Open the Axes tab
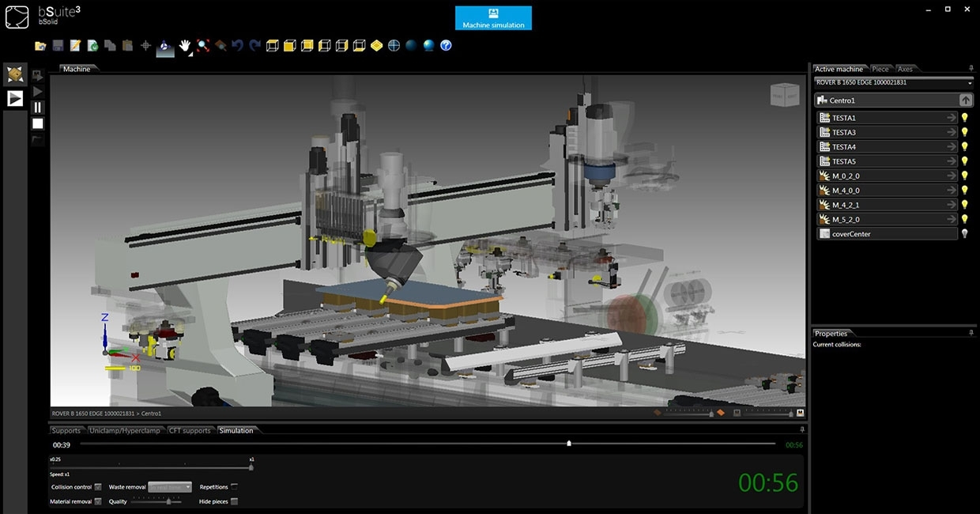Viewport: 980px width, 514px height. [904, 70]
